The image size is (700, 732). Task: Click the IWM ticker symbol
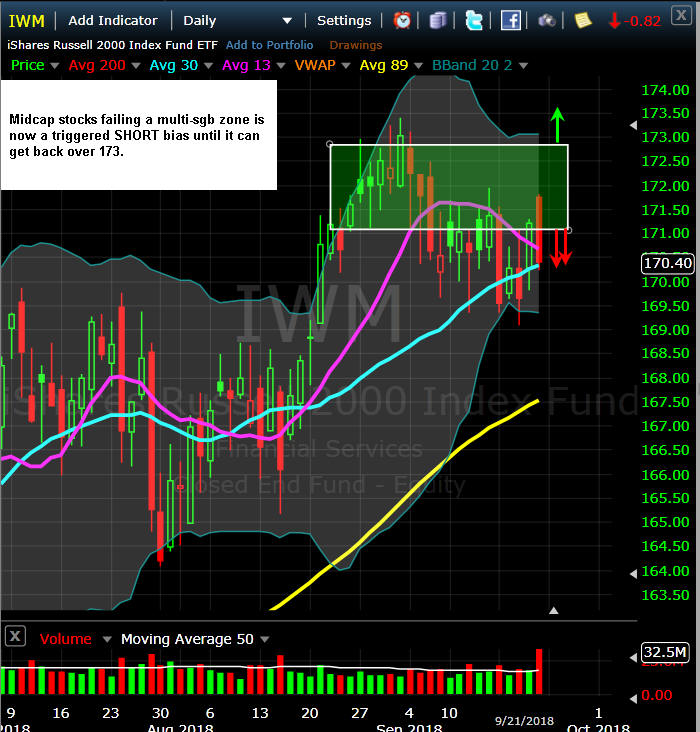27,21
